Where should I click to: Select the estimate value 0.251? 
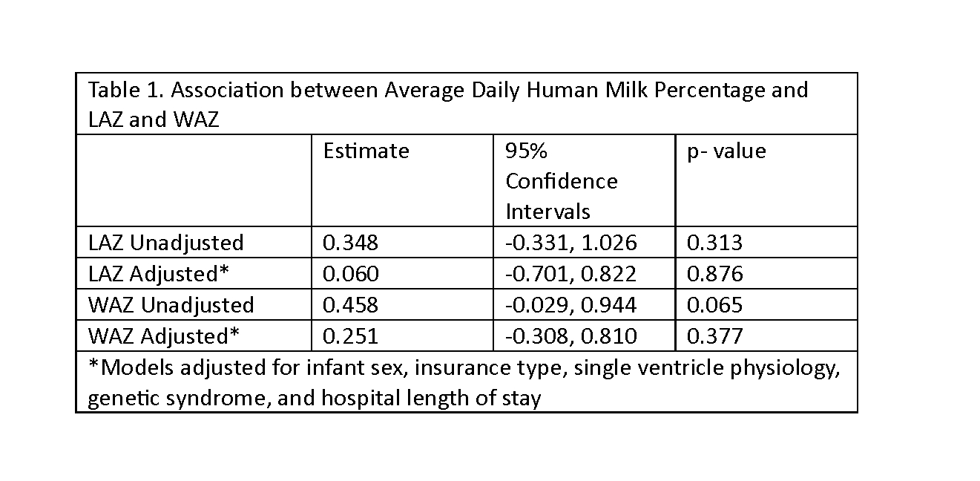tap(350, 336)
